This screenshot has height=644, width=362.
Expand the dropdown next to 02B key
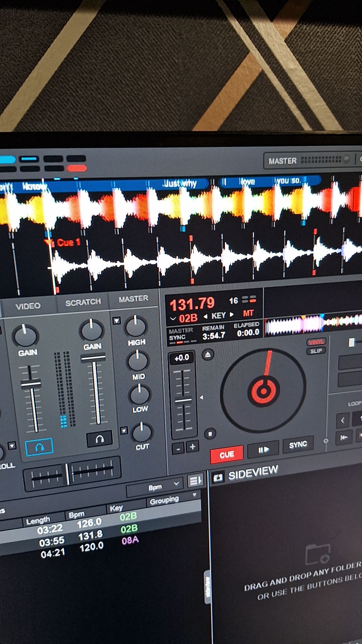173,318
